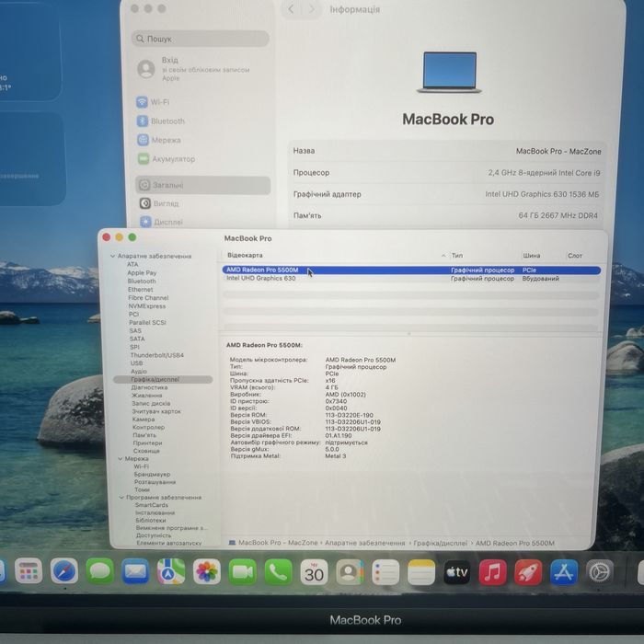Open Maps app in Dock
The height and width of the screenshot is (644, 644).
[171, 571]
